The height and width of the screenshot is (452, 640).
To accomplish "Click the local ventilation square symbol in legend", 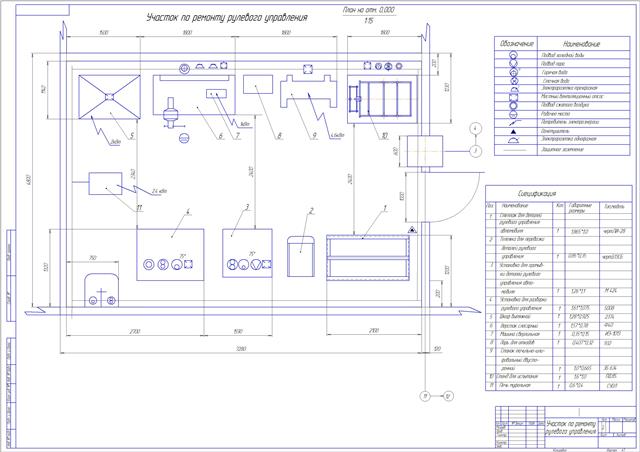I will 513,97.
